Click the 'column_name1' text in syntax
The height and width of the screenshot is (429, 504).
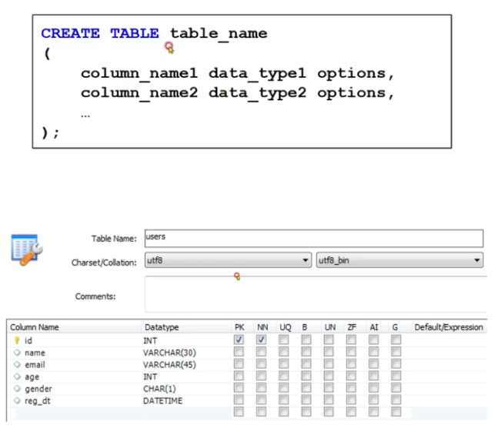point(139,74)
